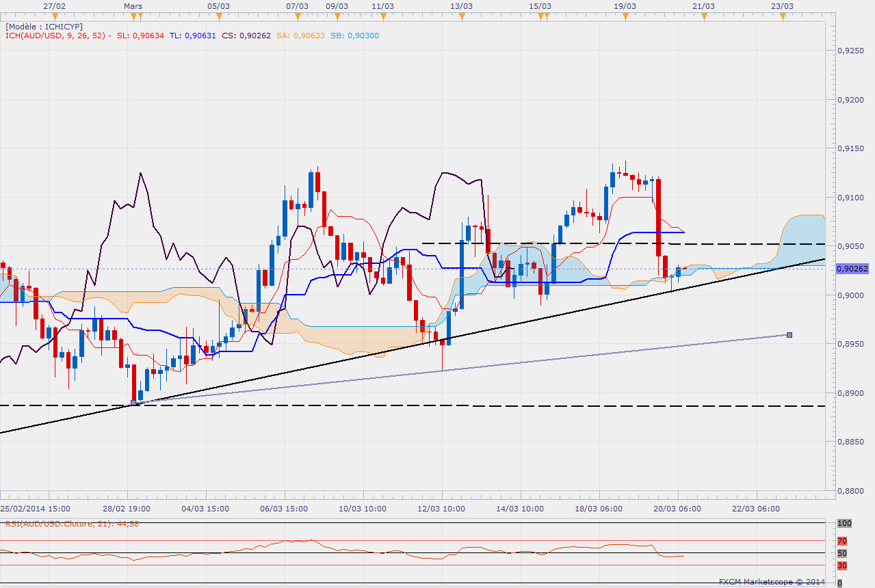
Task: Click the 0,9200 price axis label
Action: click(852, 100)
